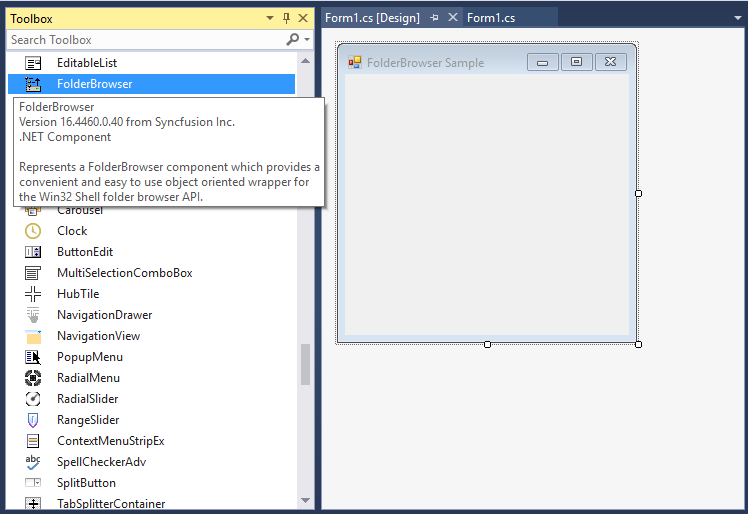Image resolution: width=748 pixels, height=514 pixels.
Task: Click the NavigationView icon
Action: (33, 336)
